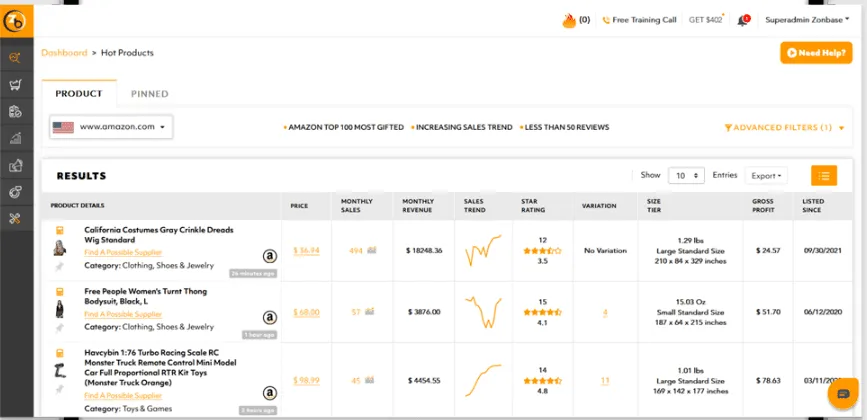Click Amazon icon for Havcybin monster truck
The width and height of the screenshot is (867, 420).
(269, 393)
